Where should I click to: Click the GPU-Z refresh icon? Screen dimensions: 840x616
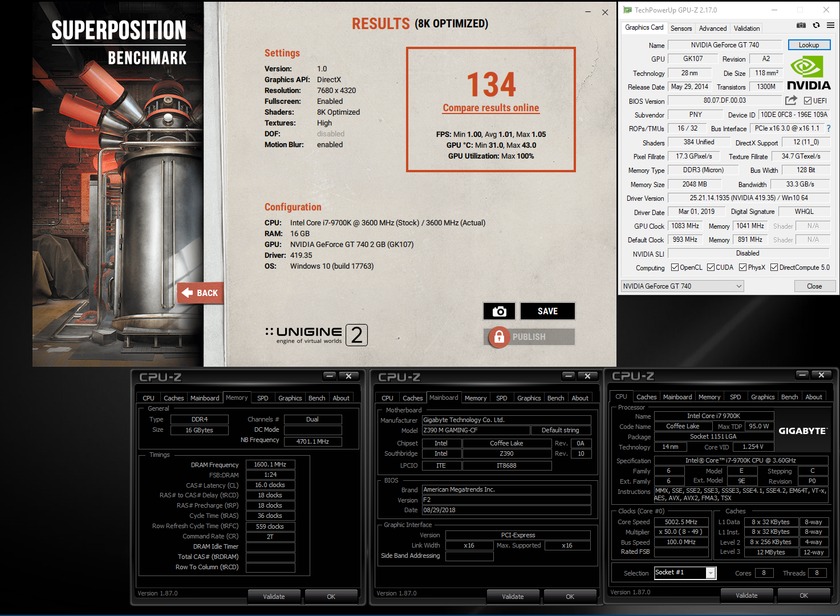coord(816,25)
